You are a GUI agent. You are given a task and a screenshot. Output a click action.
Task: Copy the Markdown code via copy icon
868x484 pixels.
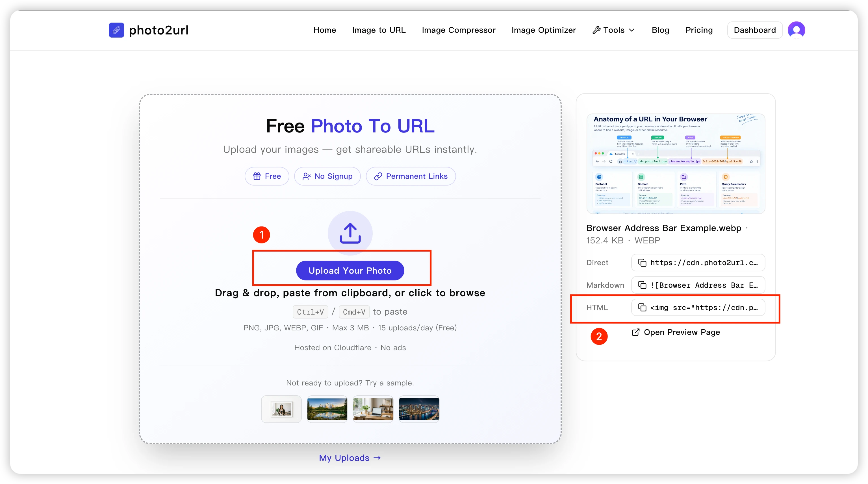pyautogui.click(x=642, y=285)
